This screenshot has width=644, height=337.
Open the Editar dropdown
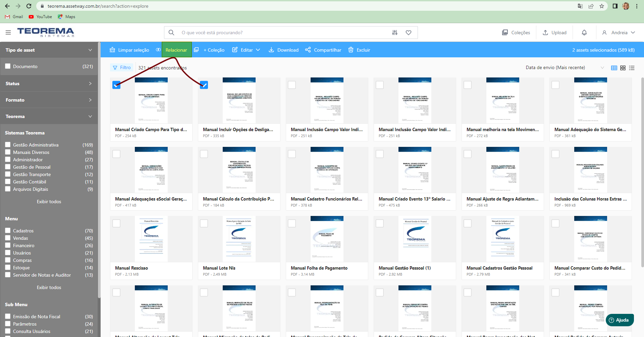pyautogui.click(x=246, y=50)
